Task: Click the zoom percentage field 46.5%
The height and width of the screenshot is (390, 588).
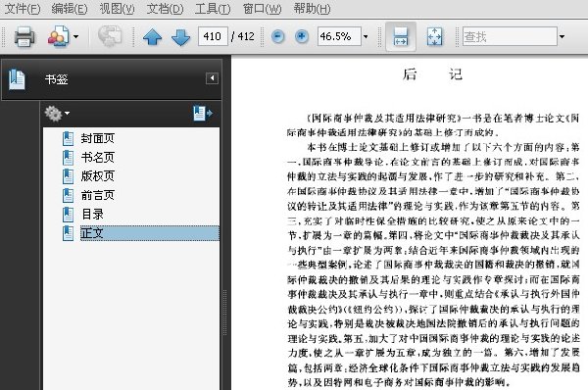Action: 339,36
